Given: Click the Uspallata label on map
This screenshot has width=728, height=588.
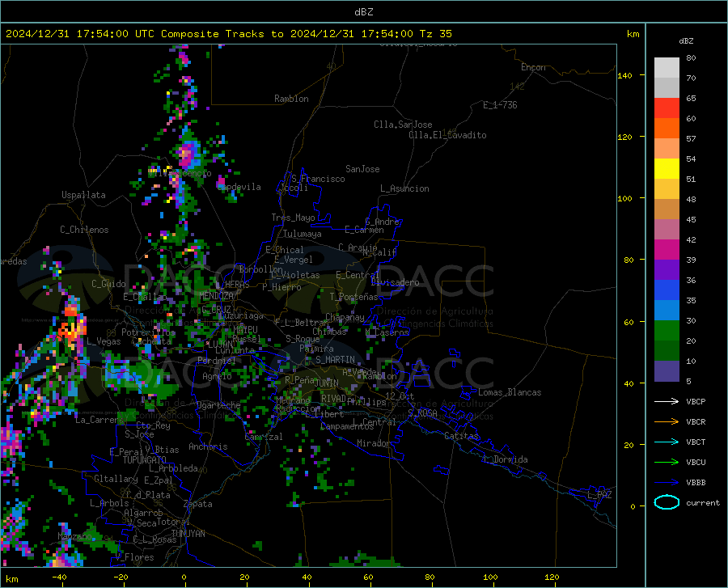Looking at the screenshot, I should [x=83, y=195].
